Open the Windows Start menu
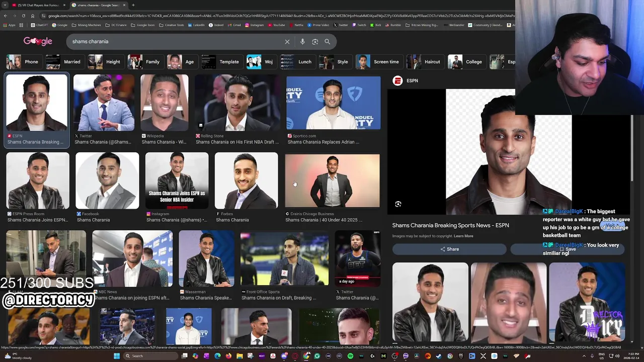644x362 pixels. 117,356
